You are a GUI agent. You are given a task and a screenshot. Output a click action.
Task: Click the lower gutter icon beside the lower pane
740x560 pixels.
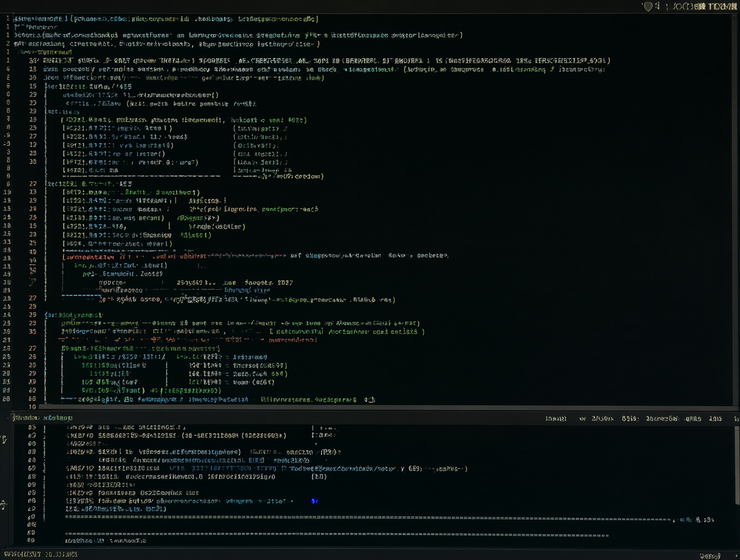point(3,505)
